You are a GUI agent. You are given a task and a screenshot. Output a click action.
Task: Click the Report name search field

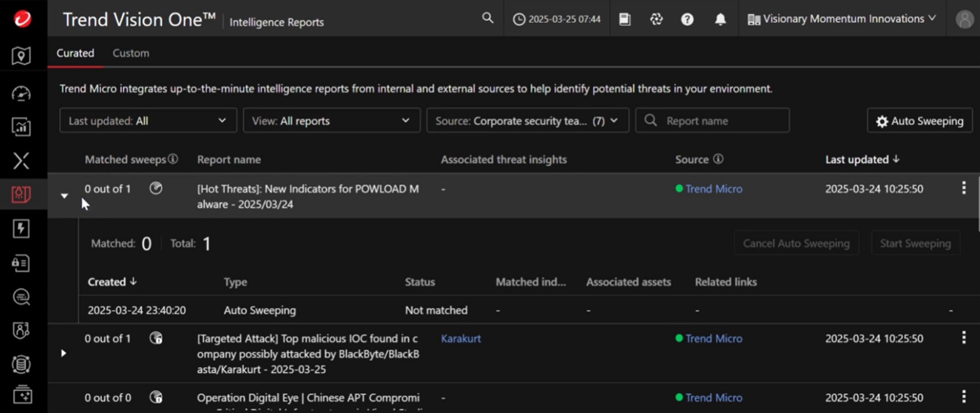tap(712, 120)
